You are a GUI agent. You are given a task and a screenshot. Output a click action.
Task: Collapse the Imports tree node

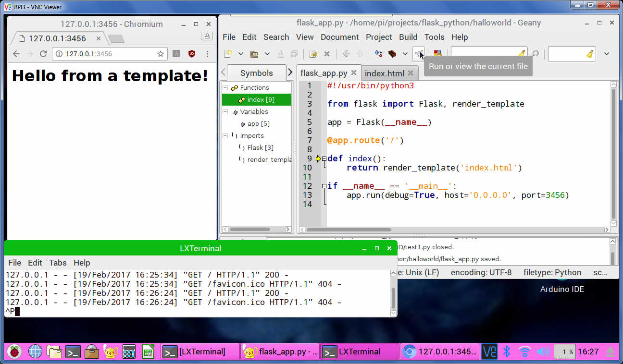click(225, 136)
